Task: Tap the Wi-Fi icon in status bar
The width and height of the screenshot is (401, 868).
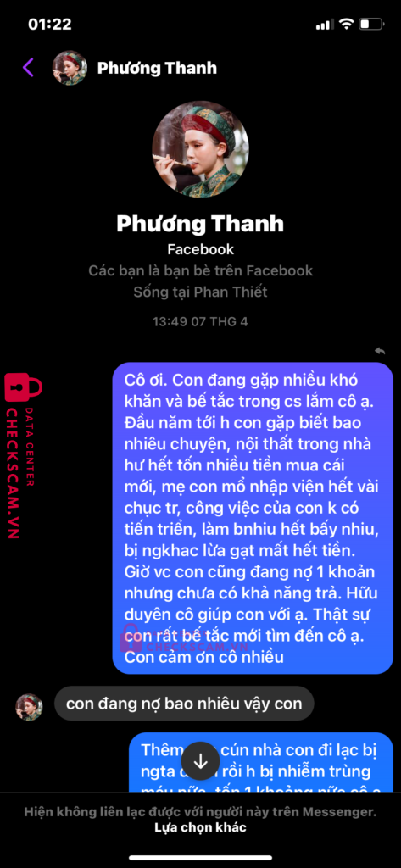Action: [x=346, y=25]
